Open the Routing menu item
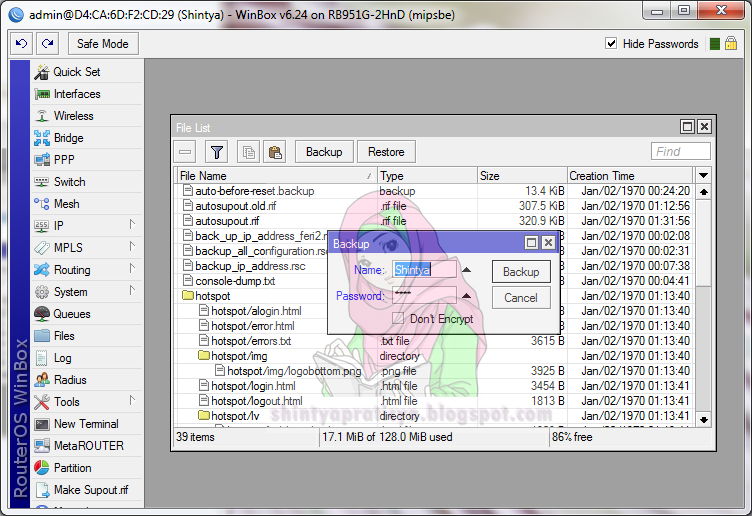Screen dimensions: 752x516 point(88,270)
